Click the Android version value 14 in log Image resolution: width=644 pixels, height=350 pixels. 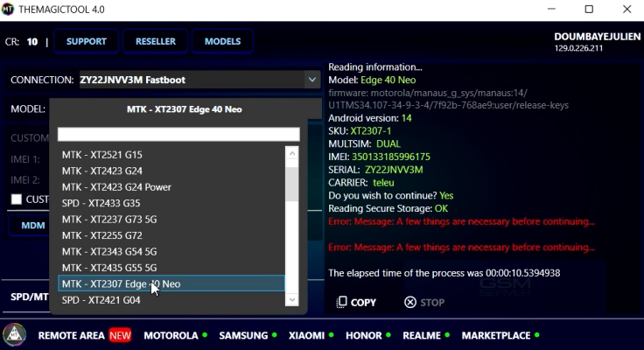[x=407, y=118]
